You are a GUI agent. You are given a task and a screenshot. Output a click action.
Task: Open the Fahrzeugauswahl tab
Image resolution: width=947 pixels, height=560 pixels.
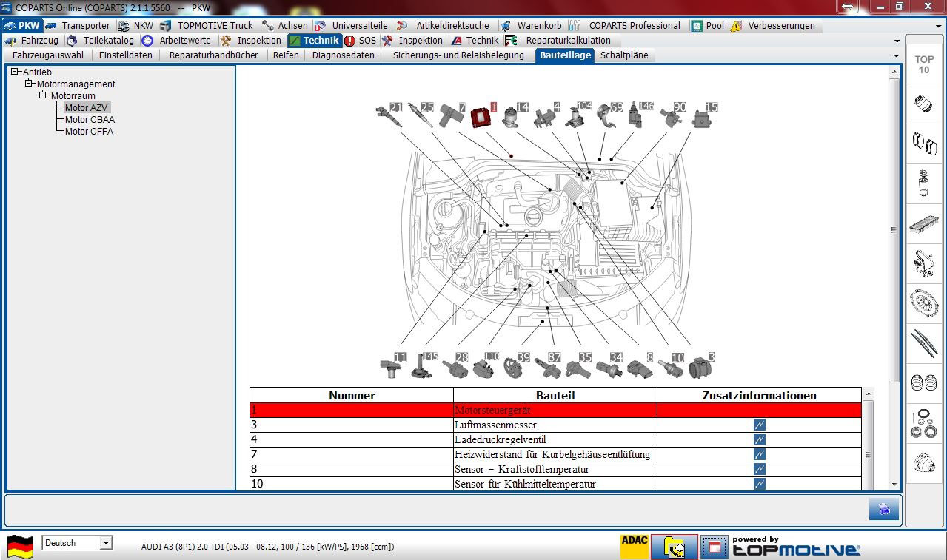tap(48, 55)
